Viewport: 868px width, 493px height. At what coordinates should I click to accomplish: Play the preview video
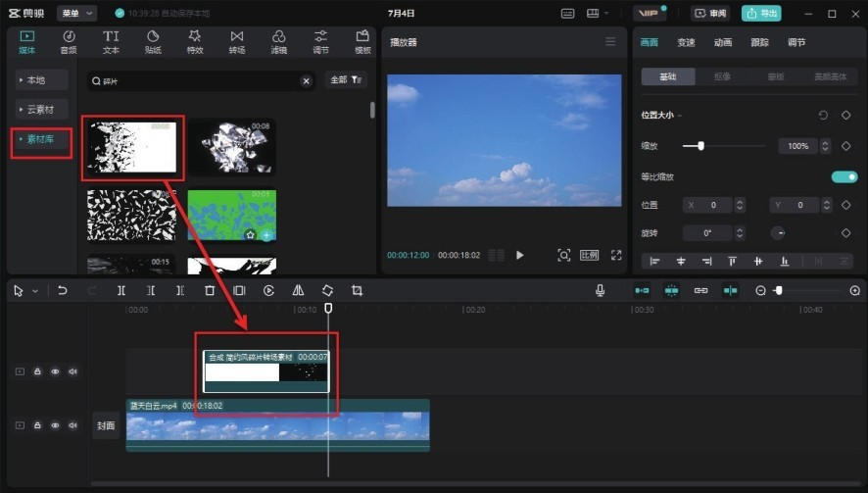point(520,255)
